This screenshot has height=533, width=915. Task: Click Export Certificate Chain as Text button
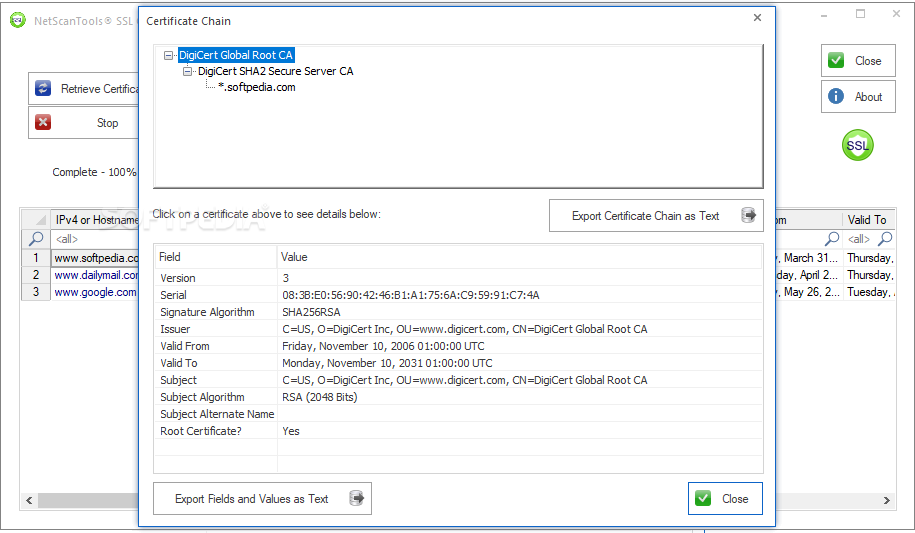click(656, 215)
